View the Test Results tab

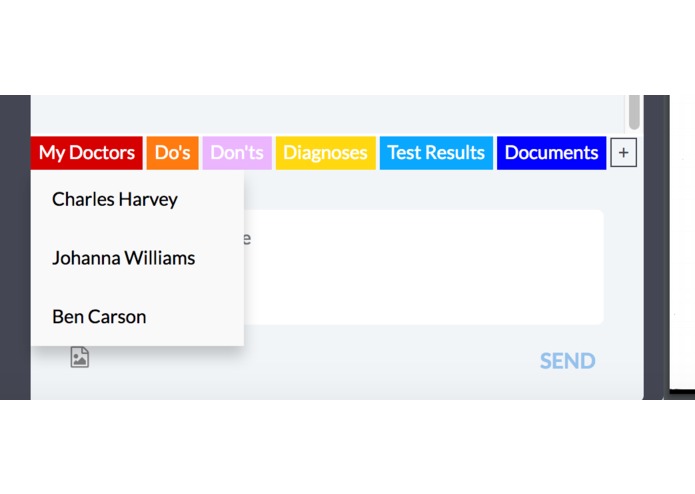tap(436, 153)
